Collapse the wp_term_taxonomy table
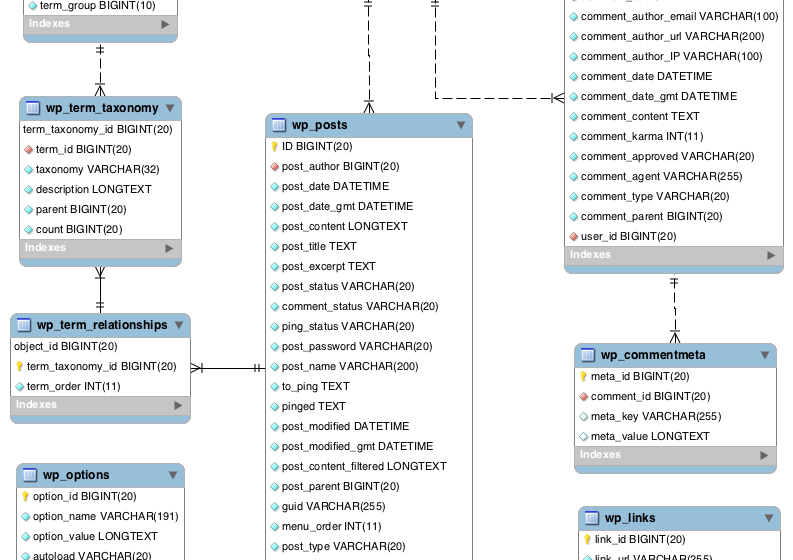The image size is (793, 560). (170, 108)
